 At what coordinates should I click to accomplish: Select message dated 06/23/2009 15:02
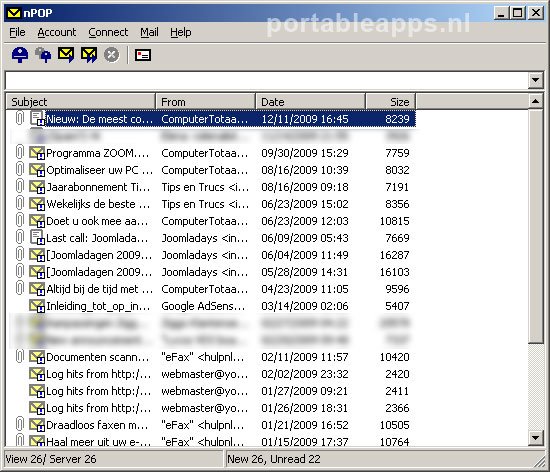(x=210, y=204)
